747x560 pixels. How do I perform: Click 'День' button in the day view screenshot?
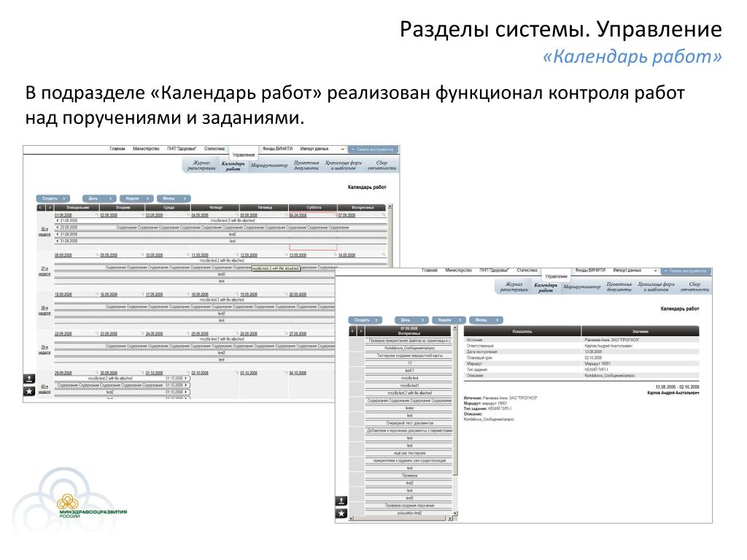[x=411, y=320]
